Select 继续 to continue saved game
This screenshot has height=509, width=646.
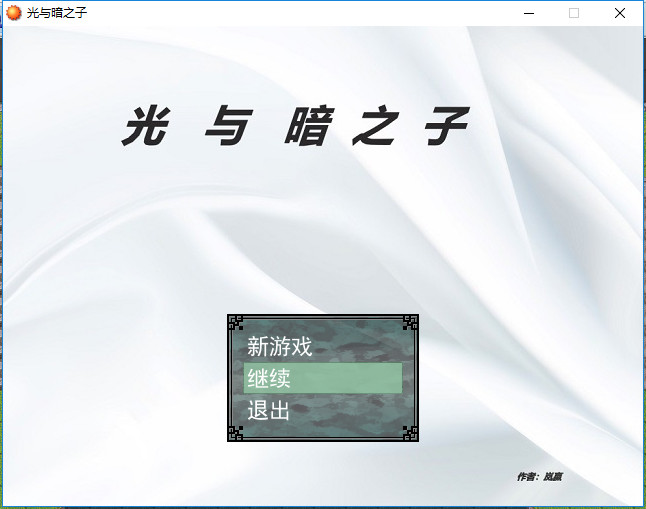pyautogui.click(x=323, y=378)
